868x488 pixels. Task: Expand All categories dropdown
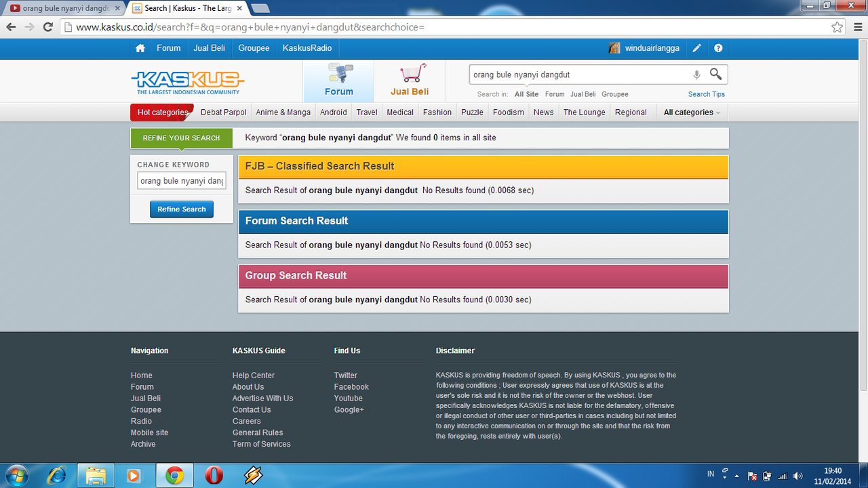click(692, 113)
